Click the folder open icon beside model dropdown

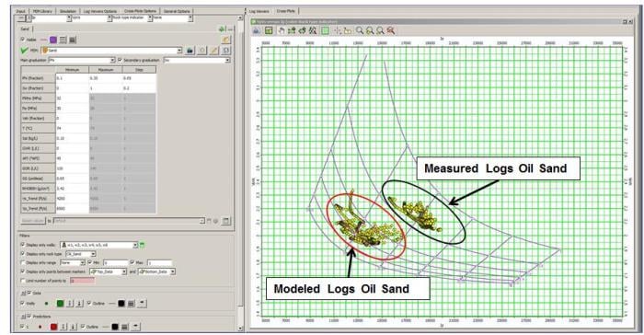tap(190, 50)
